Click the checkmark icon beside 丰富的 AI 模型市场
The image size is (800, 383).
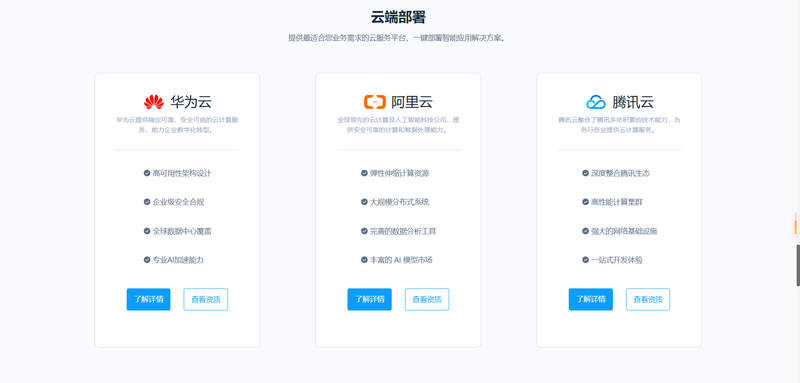click(364, 260)
